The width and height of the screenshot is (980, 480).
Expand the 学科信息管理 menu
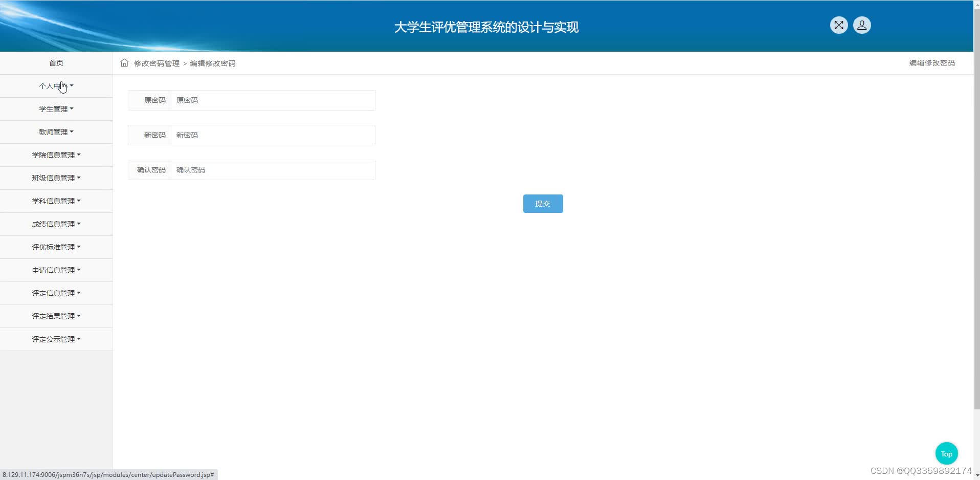[56, 201]
